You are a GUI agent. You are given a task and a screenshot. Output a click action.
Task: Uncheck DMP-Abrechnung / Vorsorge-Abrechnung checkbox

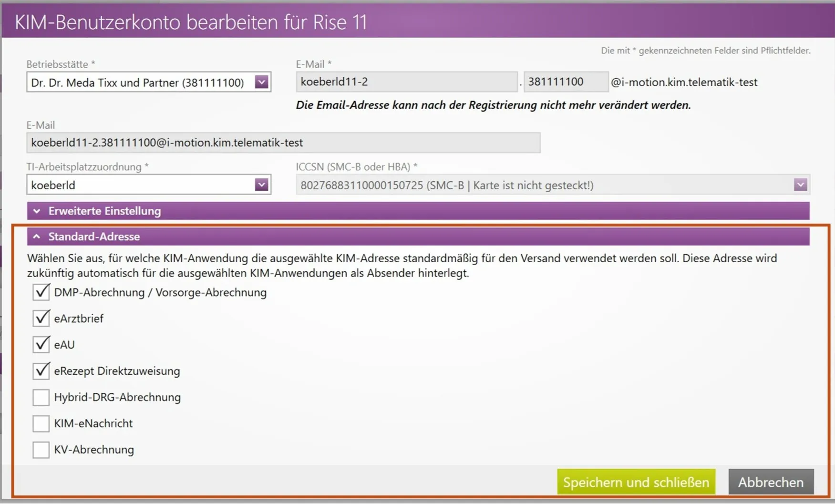click(41, 292)
